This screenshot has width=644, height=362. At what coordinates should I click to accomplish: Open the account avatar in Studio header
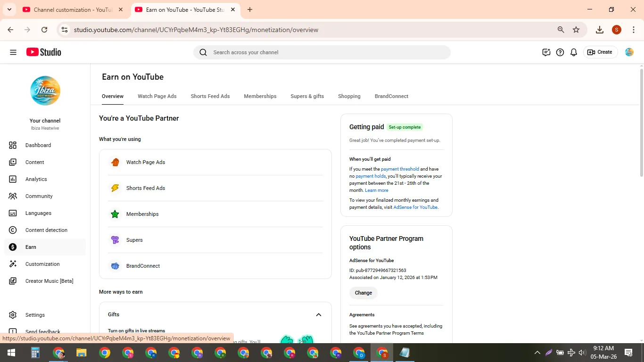[x=629, y=52]
